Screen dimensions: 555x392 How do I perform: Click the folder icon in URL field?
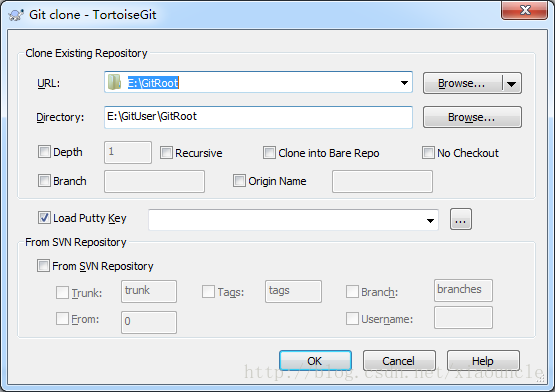click(114, 82)
